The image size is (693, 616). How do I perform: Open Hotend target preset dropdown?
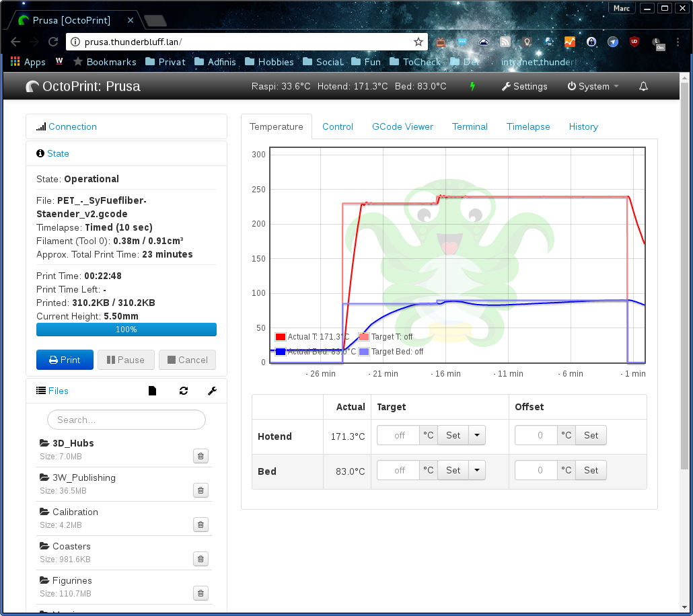(x=477, y=435)
